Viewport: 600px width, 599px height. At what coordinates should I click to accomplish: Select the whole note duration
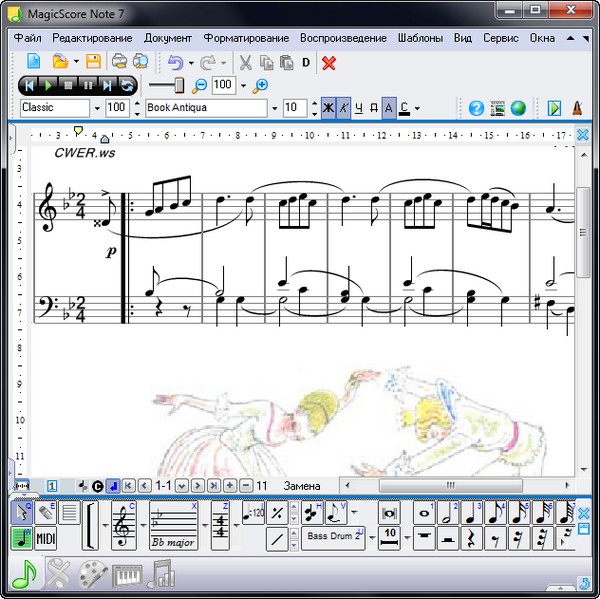coord(423,514)
